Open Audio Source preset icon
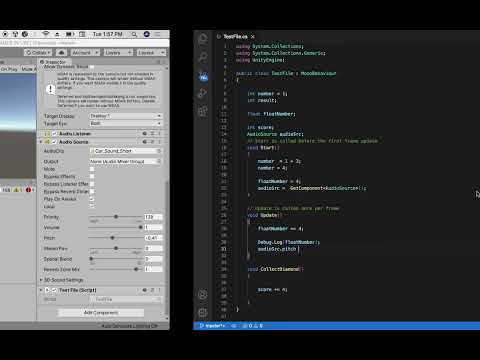The image size is (480, 360). click(152, 142)
